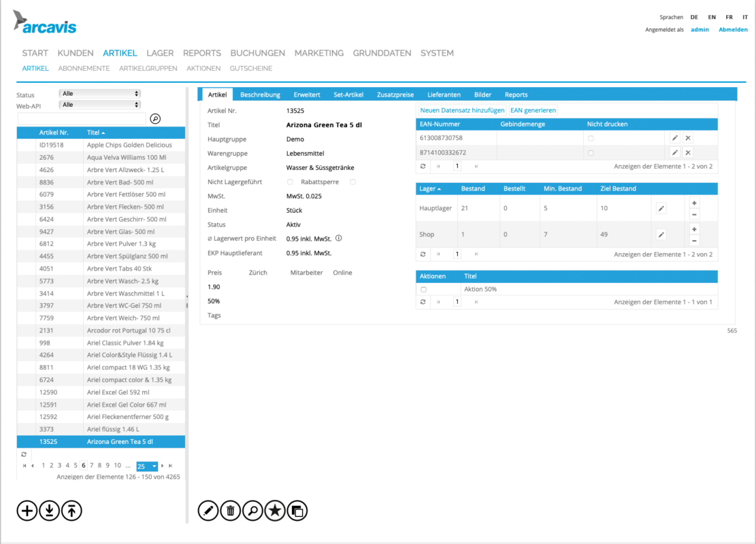This screenshot has height=544, width=756.
Task: Go to last page of article list
Action: [170, 465]
